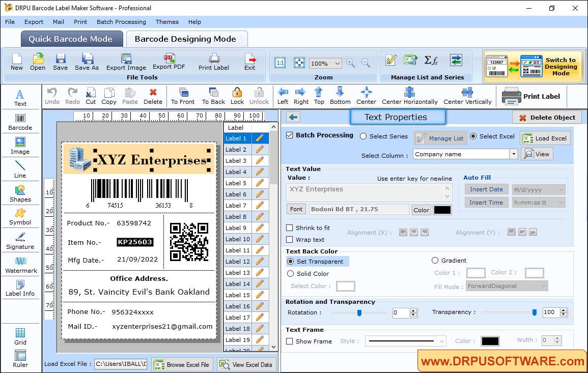Image resolution: width=588 pixels, height=373 pixels.
Task: Enable Wrap text checkbox
Action: 290,240
